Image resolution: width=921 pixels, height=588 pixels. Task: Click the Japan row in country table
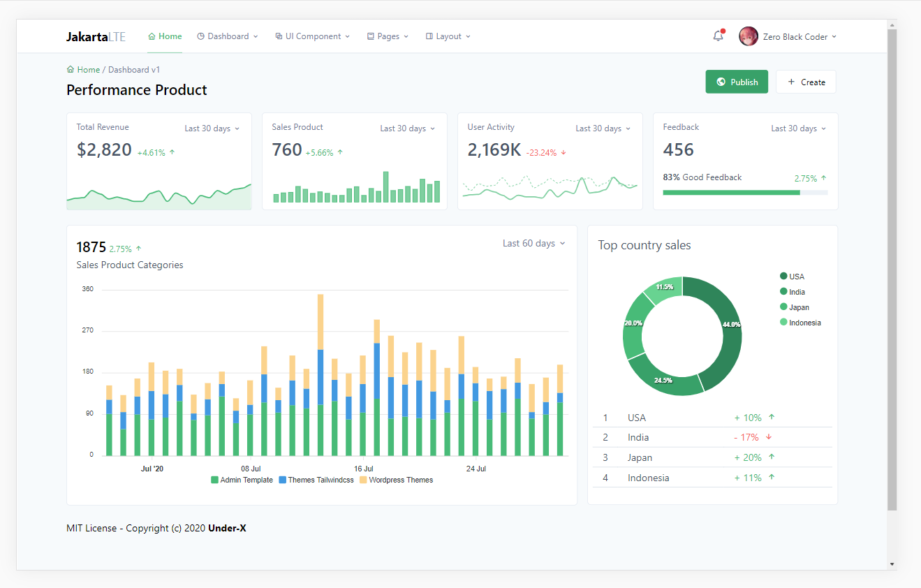click(712, 457)
